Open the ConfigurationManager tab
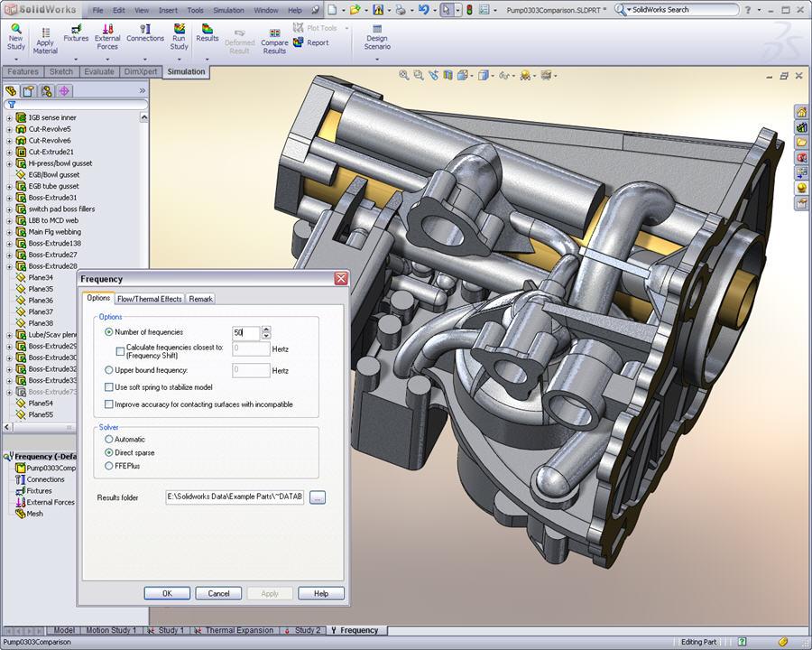The image size is (812, 650). click(47, 91)
